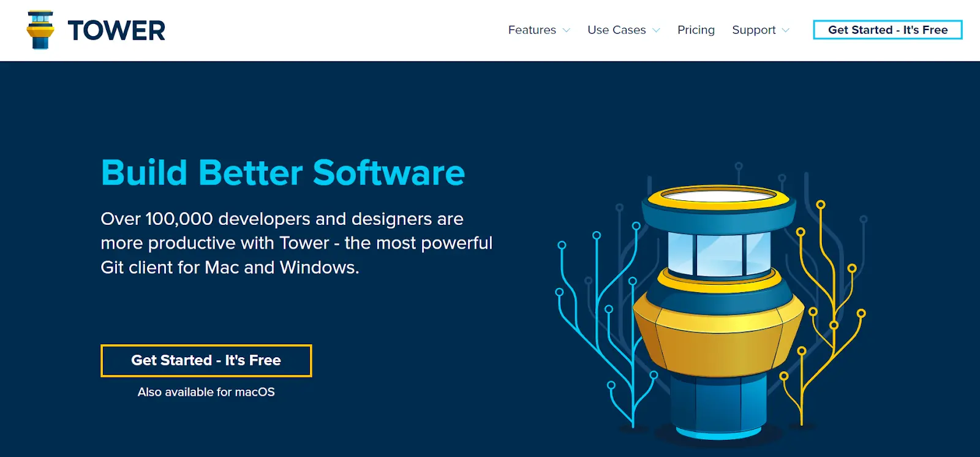The image size is (980, 457).
Task: Click the yellow-outlined Get Started - It's Free button
Action: click(x=206, y=361)
